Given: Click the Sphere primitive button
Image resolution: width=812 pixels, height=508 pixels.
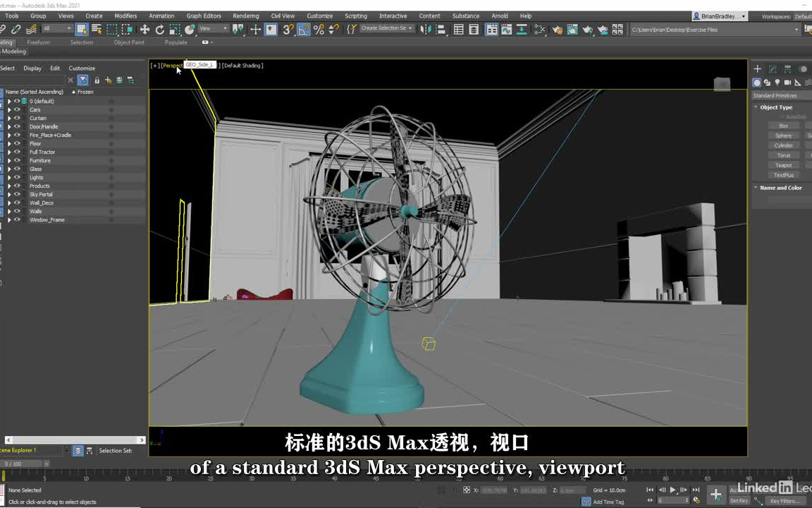Looking at the screenshot, I should (784, 135).
